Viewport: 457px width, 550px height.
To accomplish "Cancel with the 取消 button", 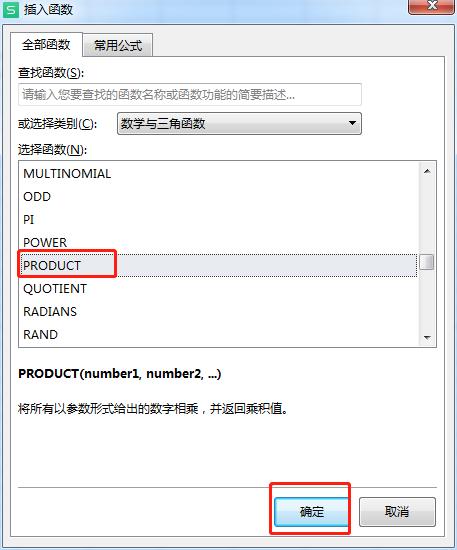I will click(x=397, y=512).
